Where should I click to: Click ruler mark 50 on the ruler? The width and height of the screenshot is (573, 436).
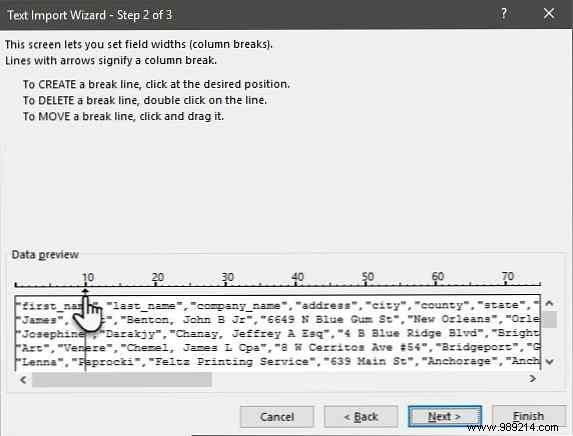(x=368, y=277)
